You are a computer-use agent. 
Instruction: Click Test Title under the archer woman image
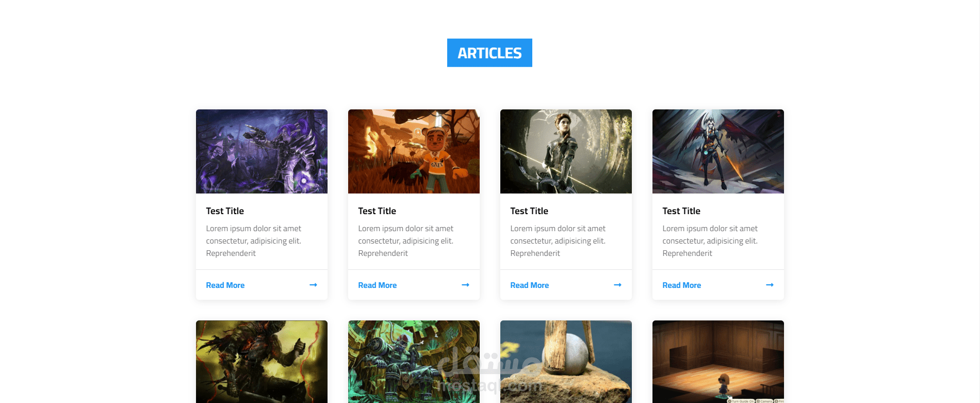(529, 211)
